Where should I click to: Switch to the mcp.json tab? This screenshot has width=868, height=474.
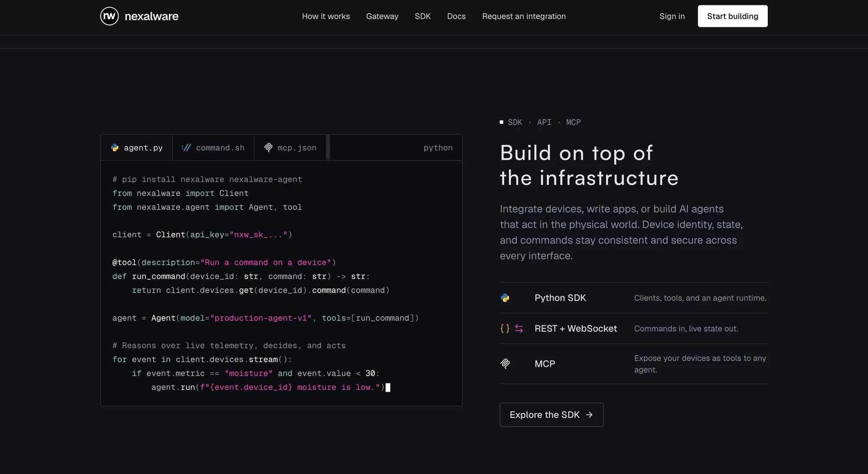pos(290,148)
